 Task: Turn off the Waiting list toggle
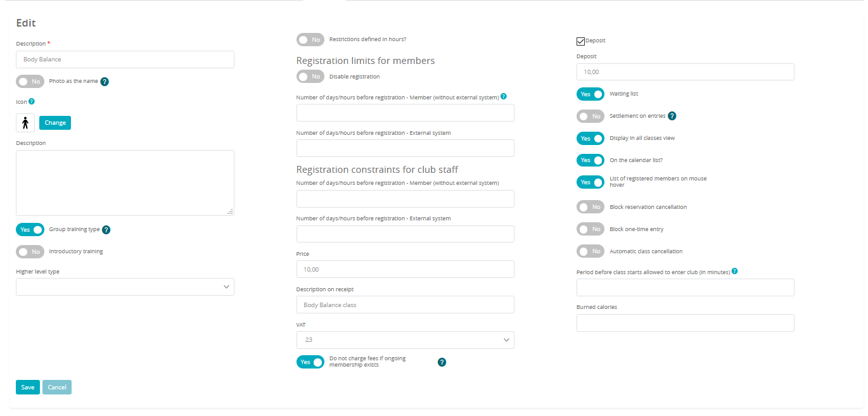(590, 94)
